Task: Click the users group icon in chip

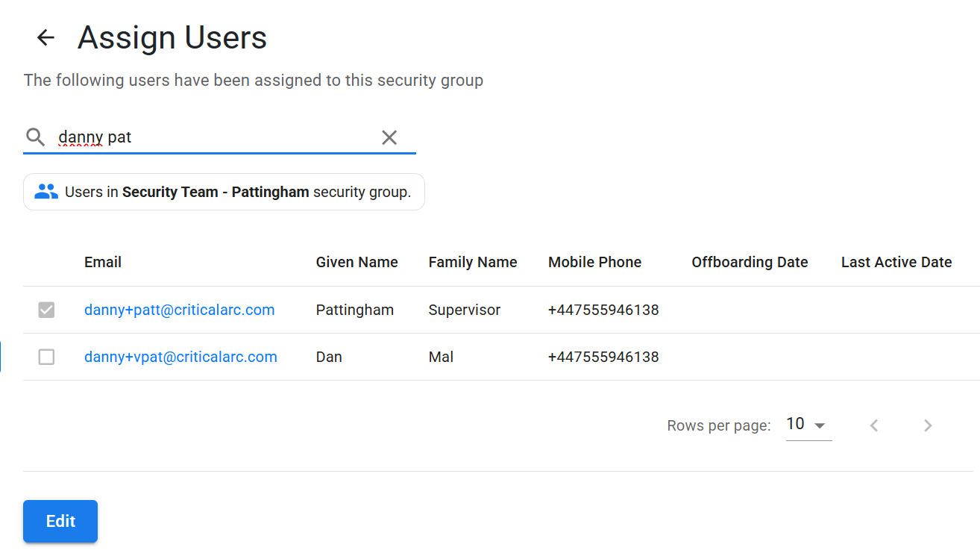Action: click(x=46, y=192)
